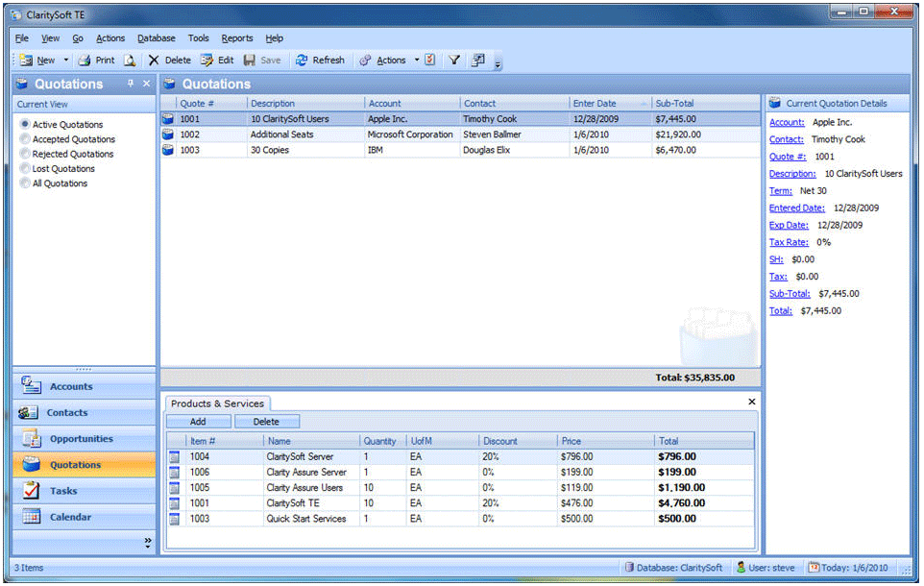Image resolution: width=924 pixels, height=586 pixels.
Task: Click the filter funnel icon
Action: (x=453, y=60)
